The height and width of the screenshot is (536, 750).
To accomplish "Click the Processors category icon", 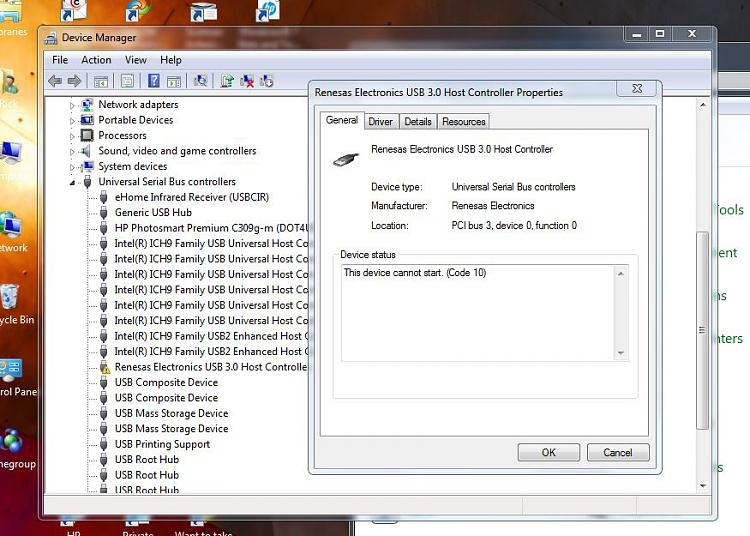I will [87, 135].
